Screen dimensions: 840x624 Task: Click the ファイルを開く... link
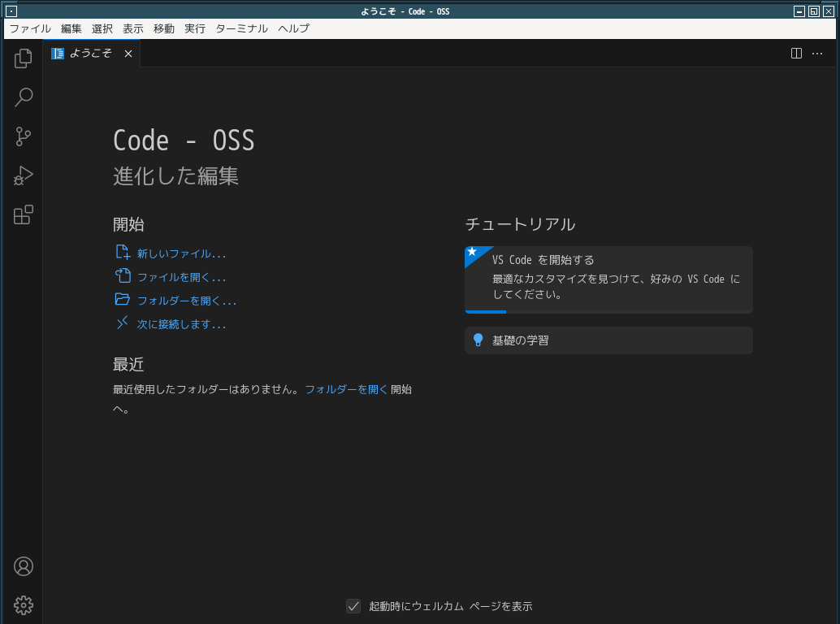[182, 277]
